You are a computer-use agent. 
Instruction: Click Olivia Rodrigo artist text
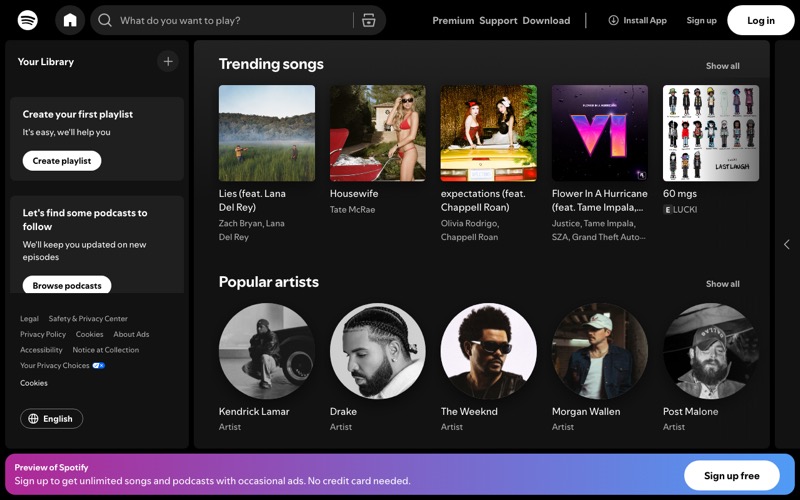point(469,223)
